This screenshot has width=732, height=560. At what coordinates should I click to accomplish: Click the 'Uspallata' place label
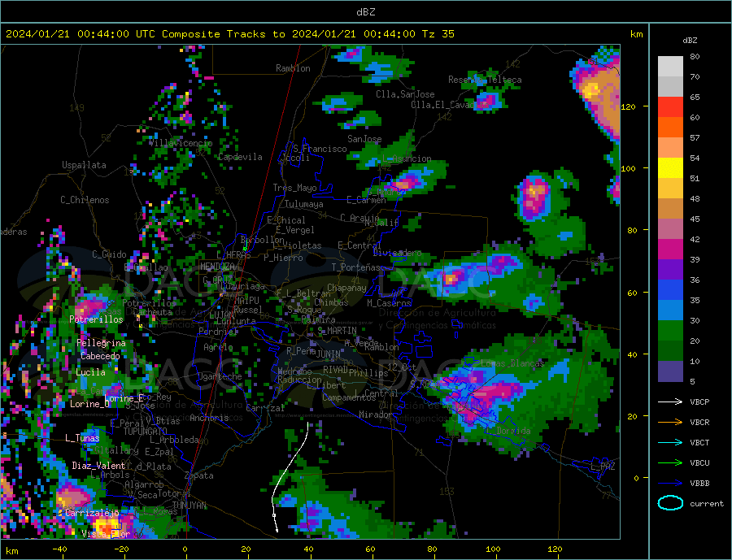pyautogui.click(x=84, y=165)
